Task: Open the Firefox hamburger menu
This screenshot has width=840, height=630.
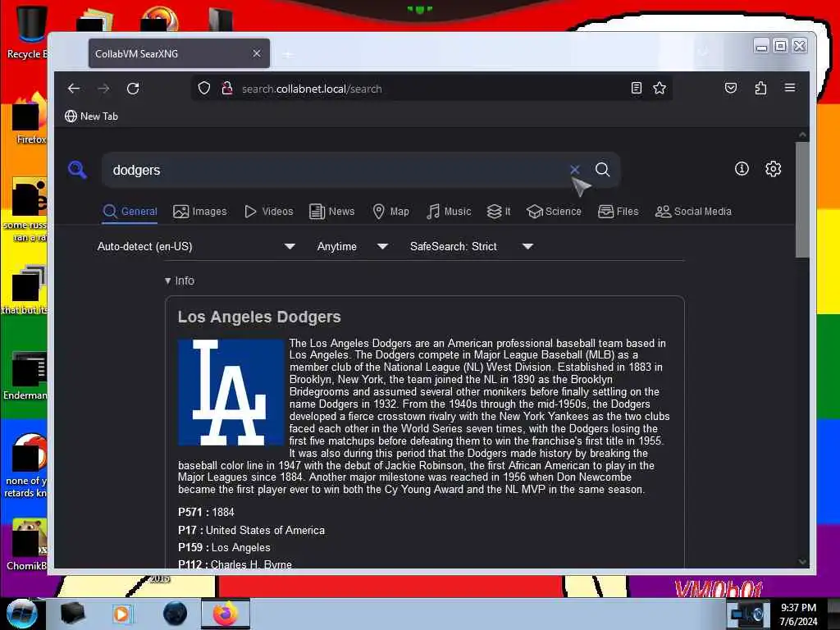Action: tap(790, 88)
